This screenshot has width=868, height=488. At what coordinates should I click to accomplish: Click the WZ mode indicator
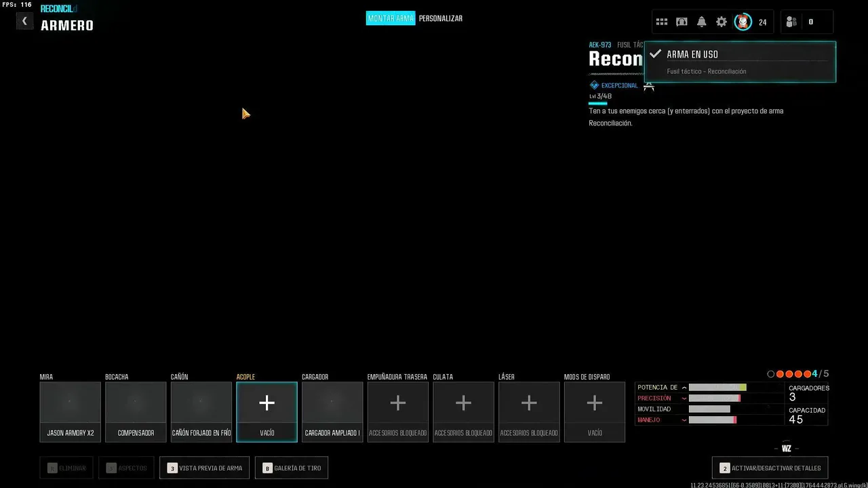(787, 448)
